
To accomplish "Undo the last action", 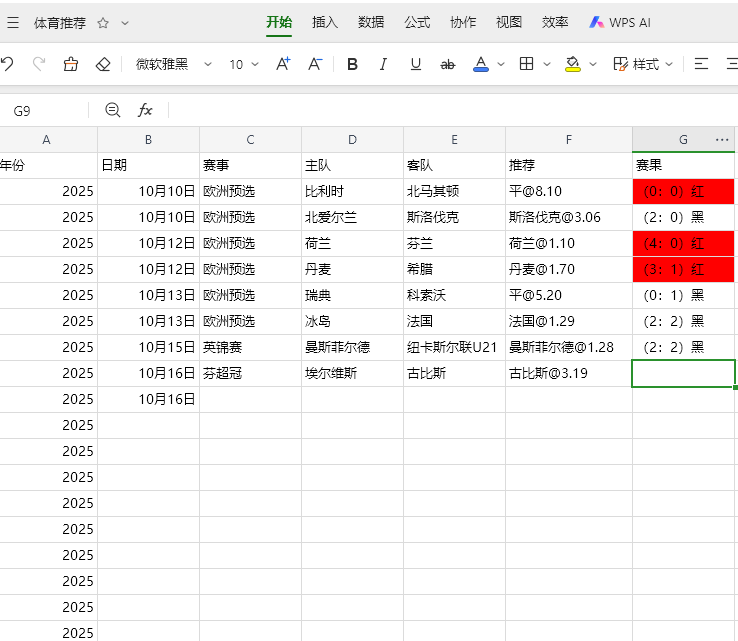I will coord(8,64).
